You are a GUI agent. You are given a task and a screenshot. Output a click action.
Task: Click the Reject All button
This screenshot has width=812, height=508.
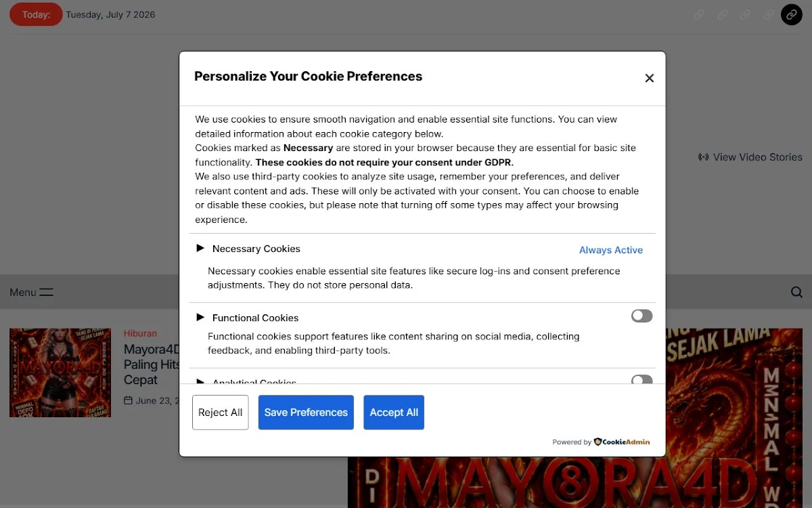(221, 412)
